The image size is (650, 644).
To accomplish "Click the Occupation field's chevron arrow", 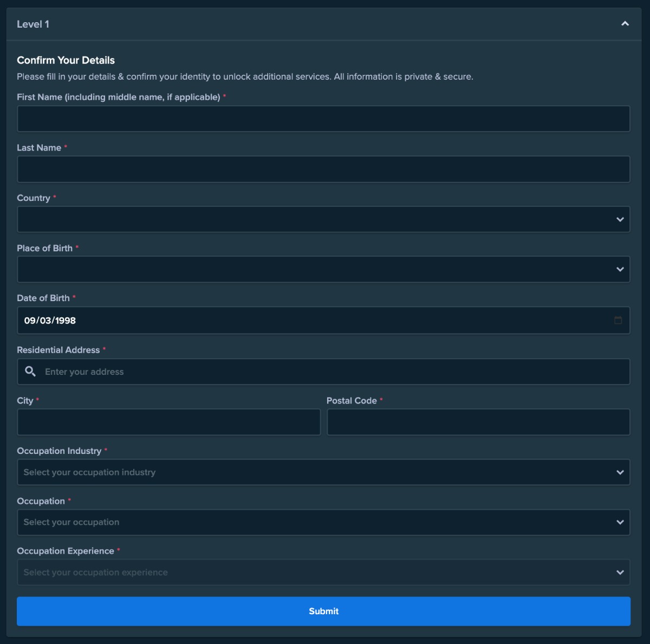I will tap(620, 522).
